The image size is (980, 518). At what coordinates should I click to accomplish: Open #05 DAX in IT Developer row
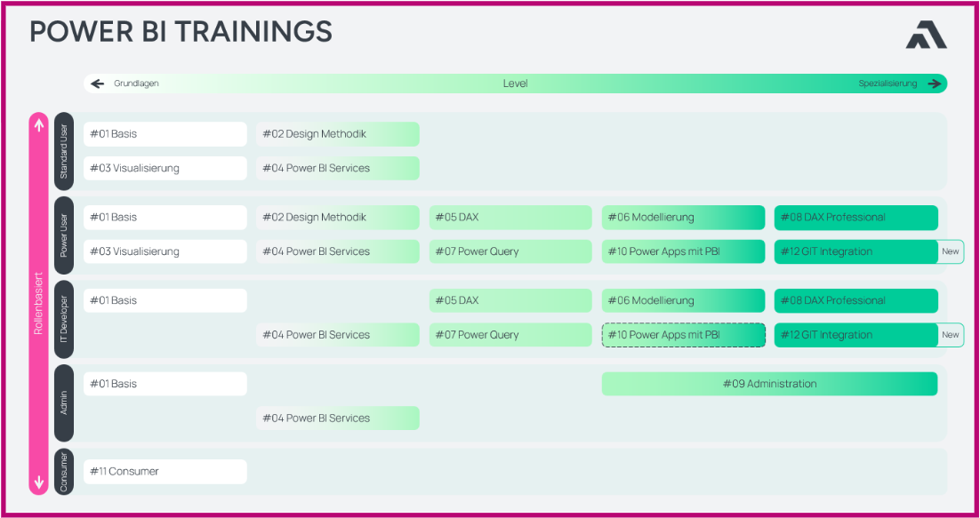510,301
